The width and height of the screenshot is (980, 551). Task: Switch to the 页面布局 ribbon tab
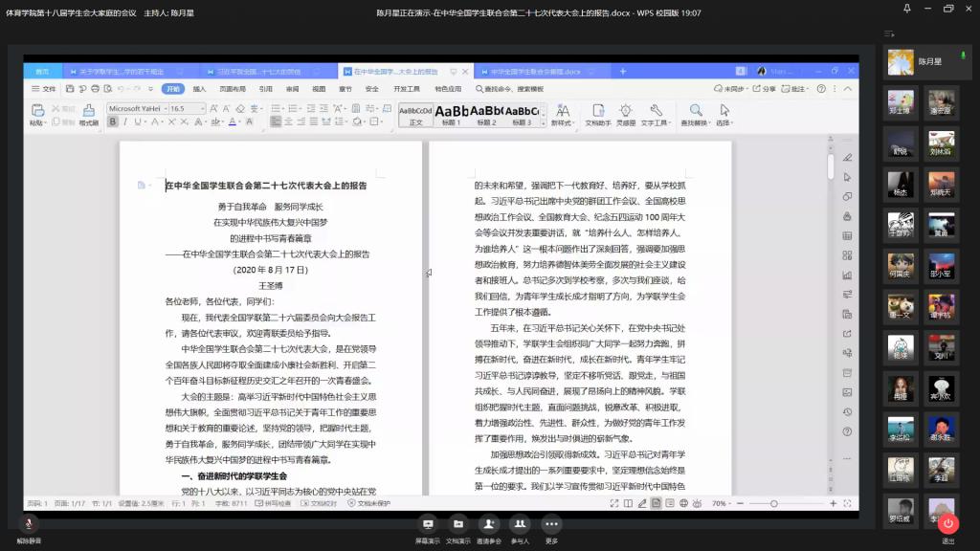point(232,89)
